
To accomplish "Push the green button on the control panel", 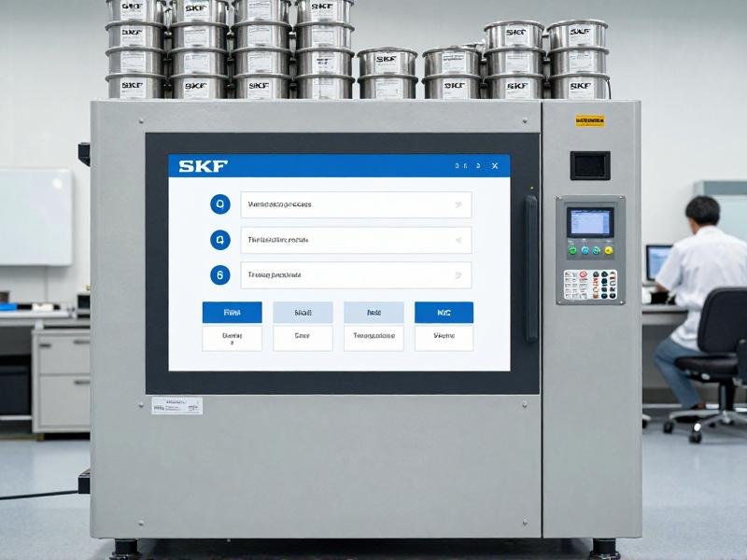I will coord(572,250).
